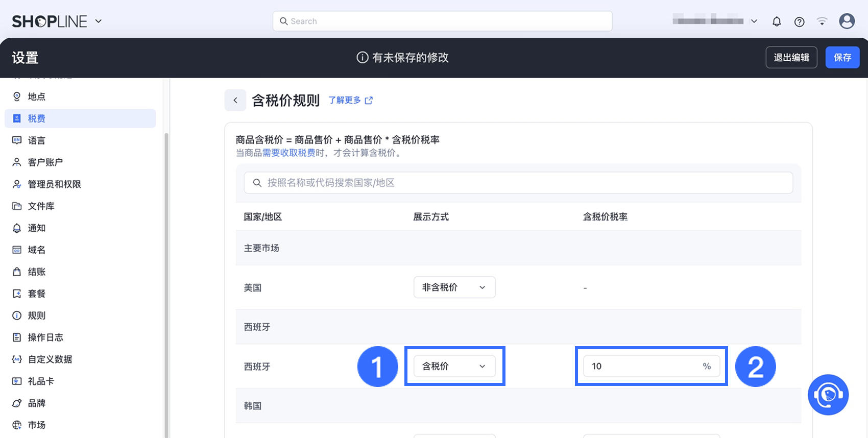The height and width of the screenshot is (438, 868).
Task: Click the user profile avatar icon
Action: click(847, 21)
